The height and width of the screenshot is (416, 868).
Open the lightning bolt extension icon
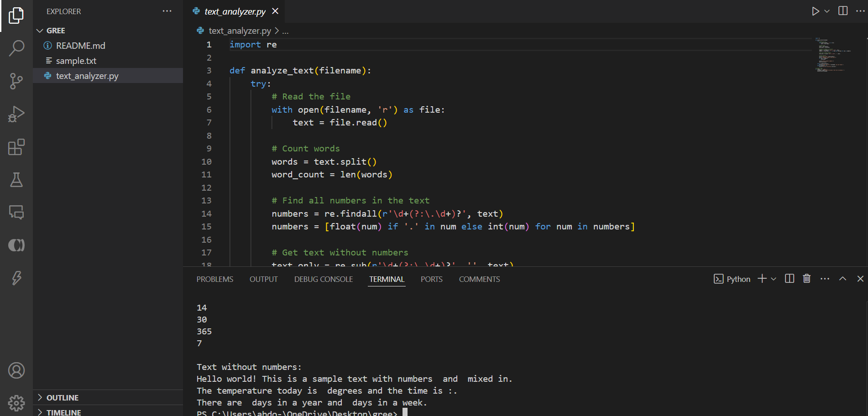tap(16, 278)
